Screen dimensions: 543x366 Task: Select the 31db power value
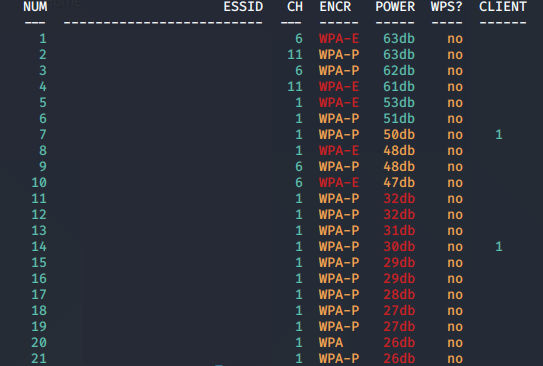[399, 231]
